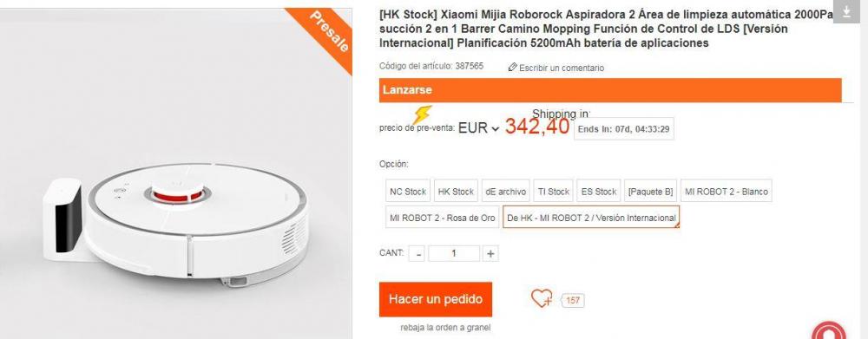Select the HK Stock option
The image size is (868, 339).
456,192
